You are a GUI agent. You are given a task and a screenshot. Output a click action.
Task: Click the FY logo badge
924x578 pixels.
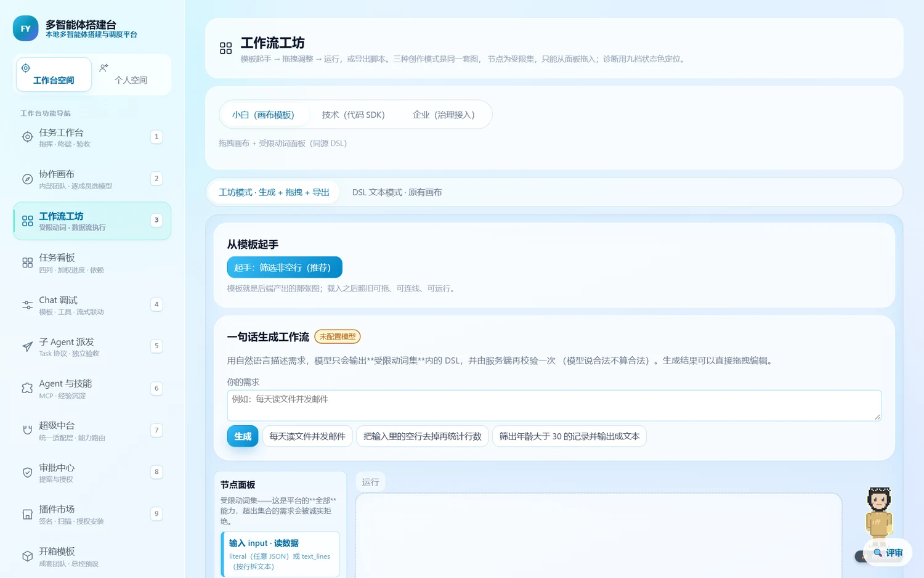coord(25,28)
